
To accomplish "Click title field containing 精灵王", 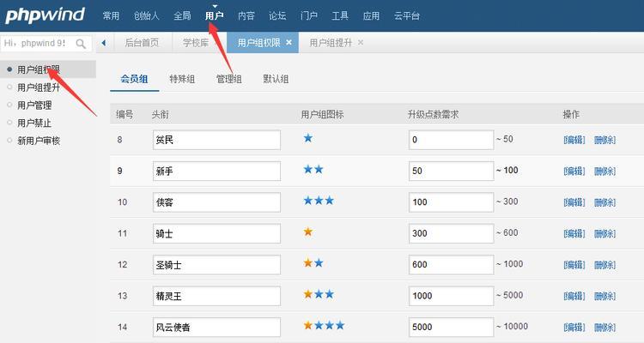I will pos(217,296).
